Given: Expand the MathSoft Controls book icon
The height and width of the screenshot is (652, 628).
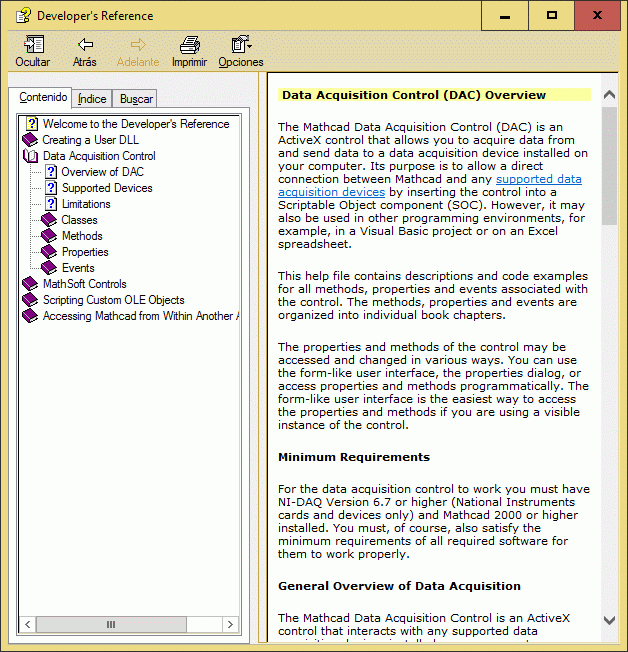Looking at the screenshot, I should 30,284.
